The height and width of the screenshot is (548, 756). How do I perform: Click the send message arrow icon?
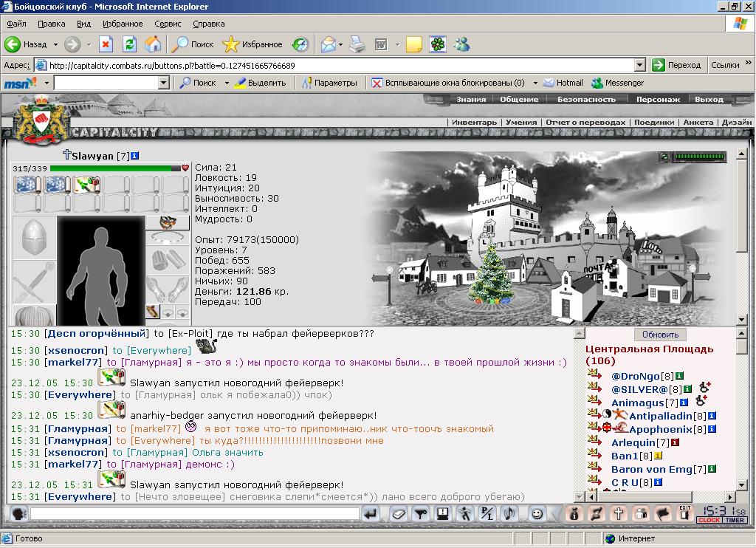point(371,514)
